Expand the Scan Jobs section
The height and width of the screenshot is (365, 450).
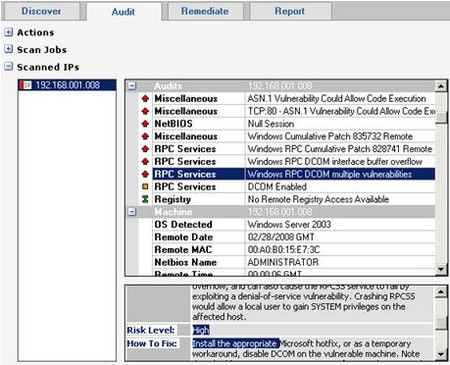pos(9,49)
